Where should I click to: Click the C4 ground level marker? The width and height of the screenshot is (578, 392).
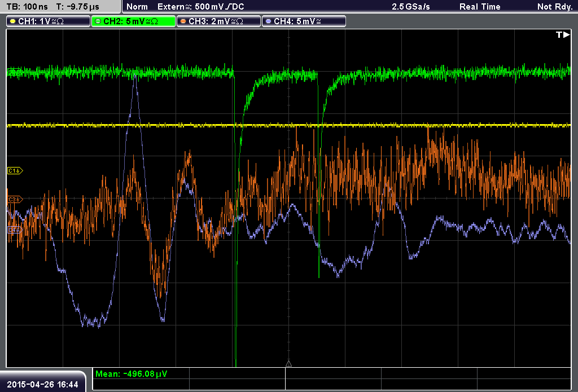point(15,230)
